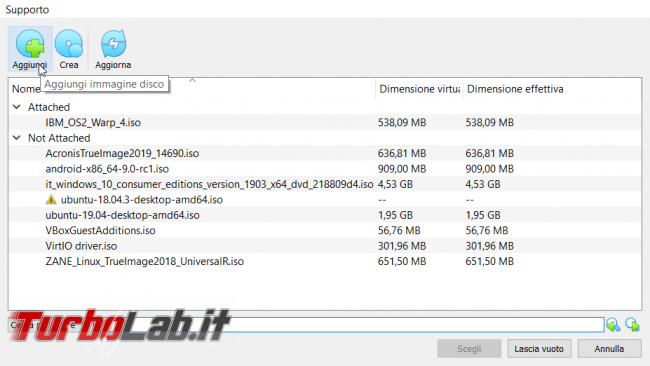Click 1,95 GB actual size of ubuntu-19.04

pyautogui.click(x=483, y=215)
